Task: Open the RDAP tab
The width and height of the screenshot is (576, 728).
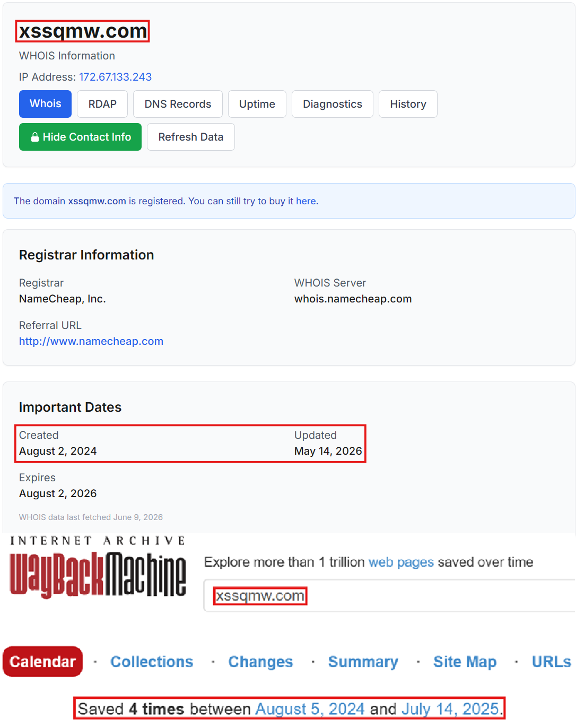Action: click(x=102, y=104)
